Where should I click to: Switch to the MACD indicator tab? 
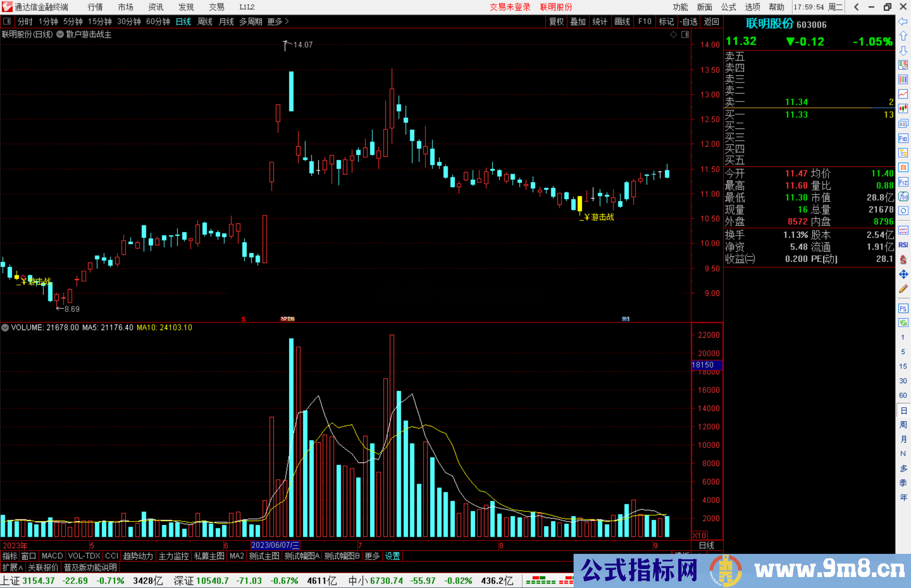tap(52, 556)
